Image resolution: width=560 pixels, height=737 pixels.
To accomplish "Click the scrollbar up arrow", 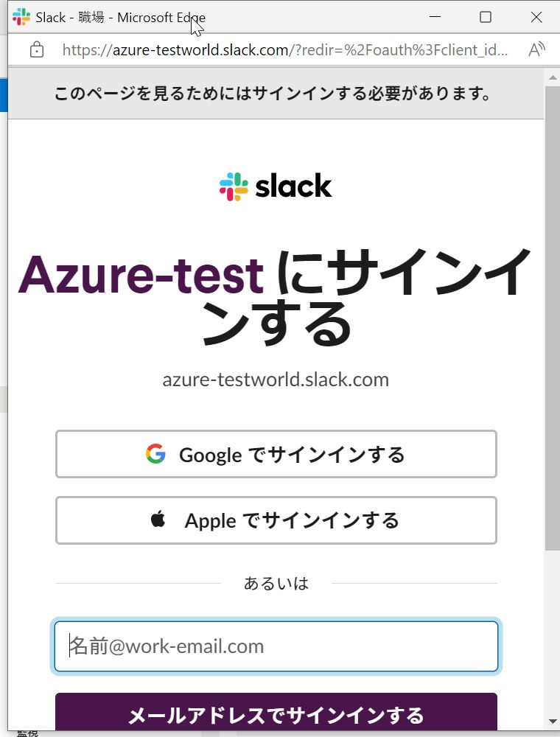I will (553, 77).
